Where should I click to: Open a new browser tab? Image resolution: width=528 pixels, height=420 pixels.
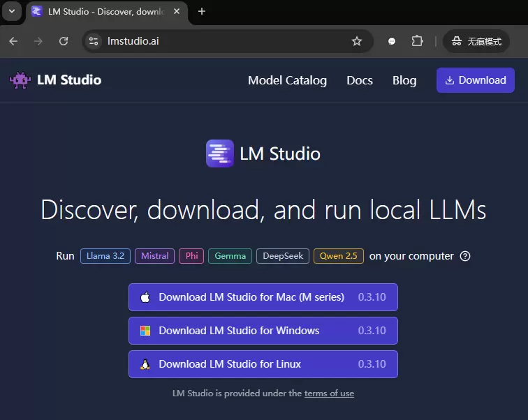tap(202, 11)
